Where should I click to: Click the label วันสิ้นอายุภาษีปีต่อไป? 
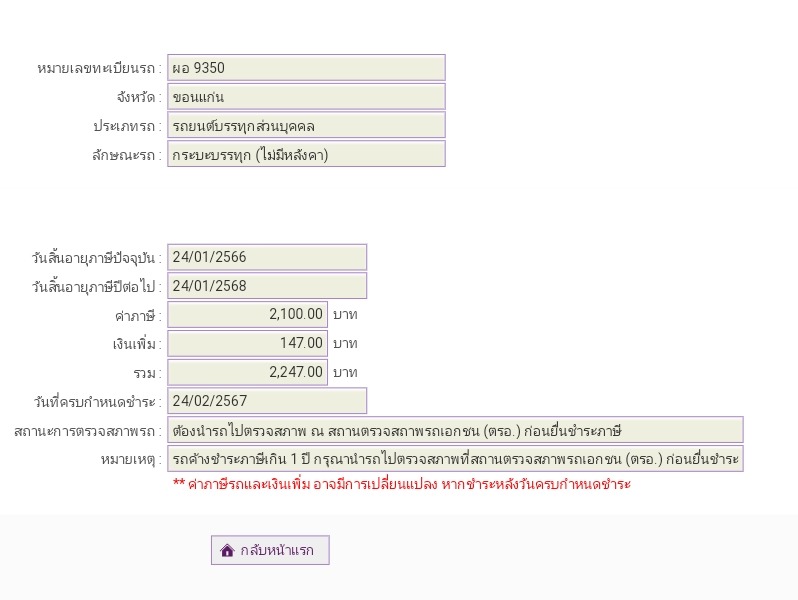click(97, 287)
